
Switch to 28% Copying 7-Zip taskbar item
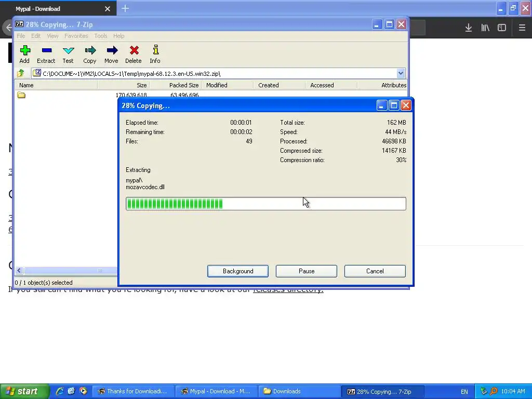pos(383,391)
